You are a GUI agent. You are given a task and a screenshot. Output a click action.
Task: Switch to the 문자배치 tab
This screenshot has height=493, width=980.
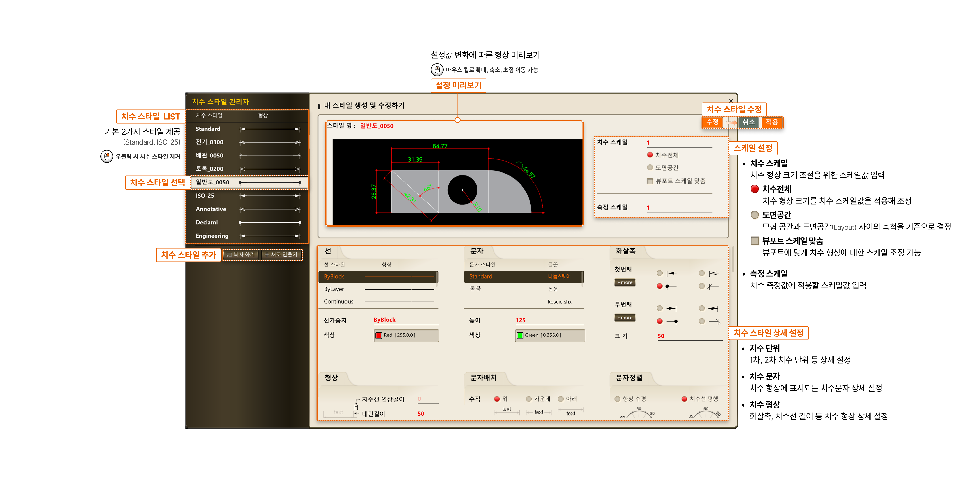coord(483,377)
